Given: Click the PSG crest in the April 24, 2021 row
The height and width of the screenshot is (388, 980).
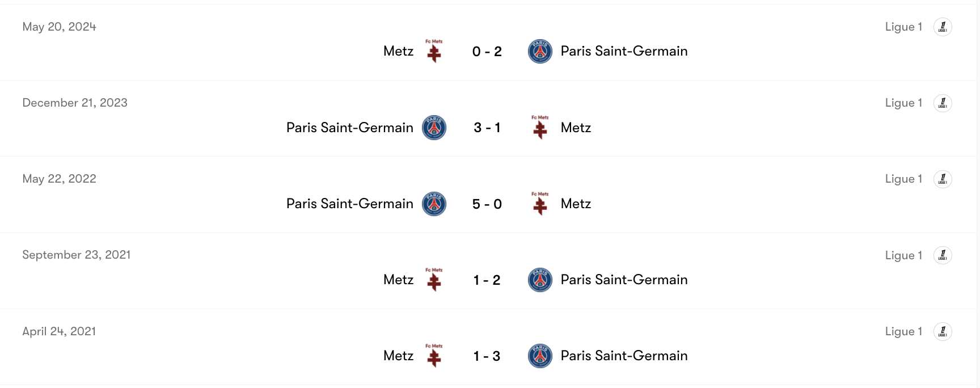Looking at the screenshot, I should coord(539,356).
